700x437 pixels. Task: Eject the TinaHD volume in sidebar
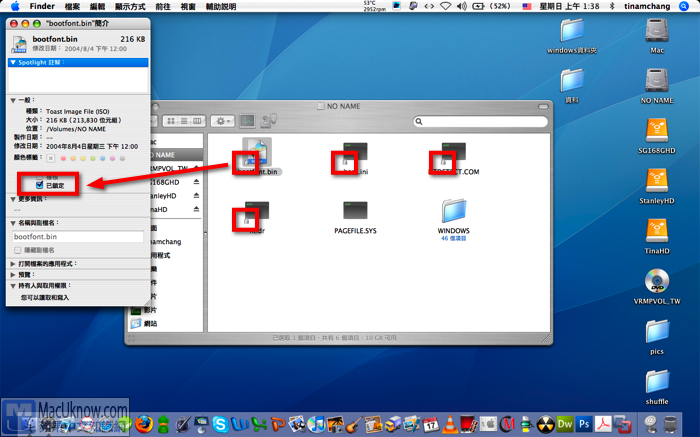(196, 209)
